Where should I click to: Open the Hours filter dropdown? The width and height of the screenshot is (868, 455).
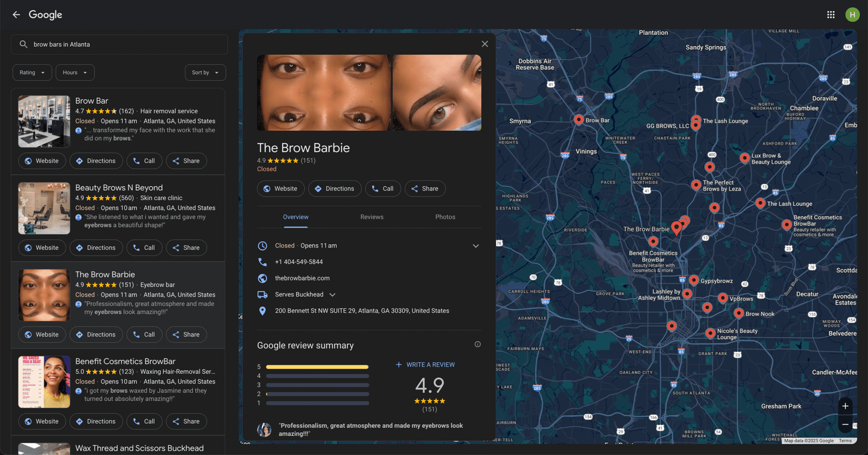pyautogui.click(x=75, y=73)
